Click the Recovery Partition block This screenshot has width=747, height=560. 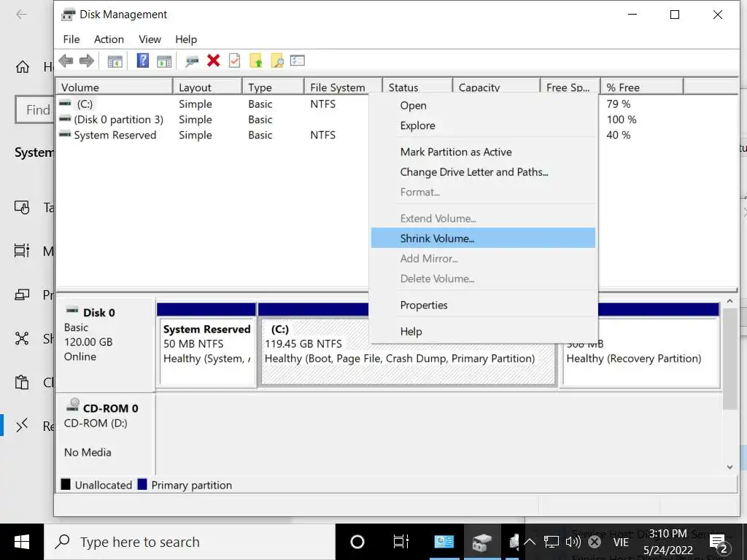coord(641,358)
